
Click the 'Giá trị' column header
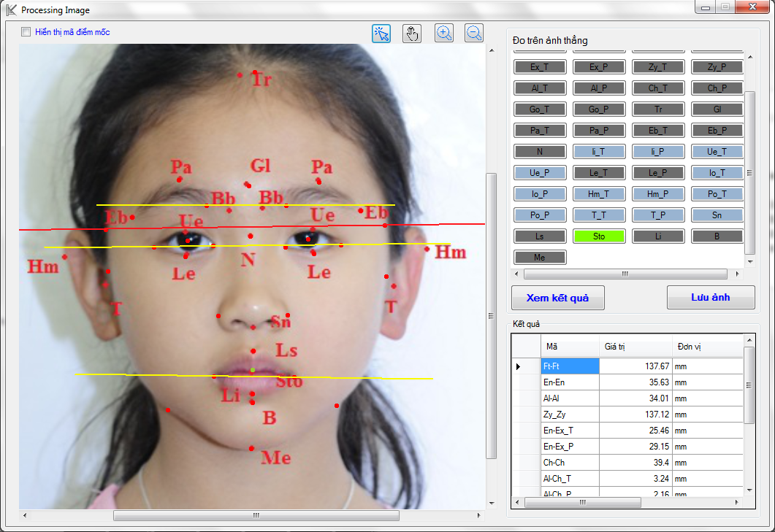(x=634, y=346)
